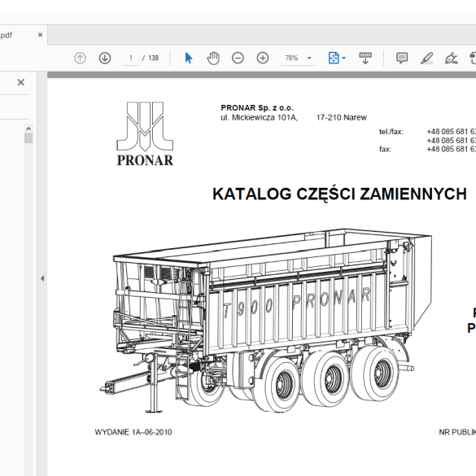Viewport: 476px width, 476px height.
Task: Zoom out with minus icon
Action: tap(238, 58)
